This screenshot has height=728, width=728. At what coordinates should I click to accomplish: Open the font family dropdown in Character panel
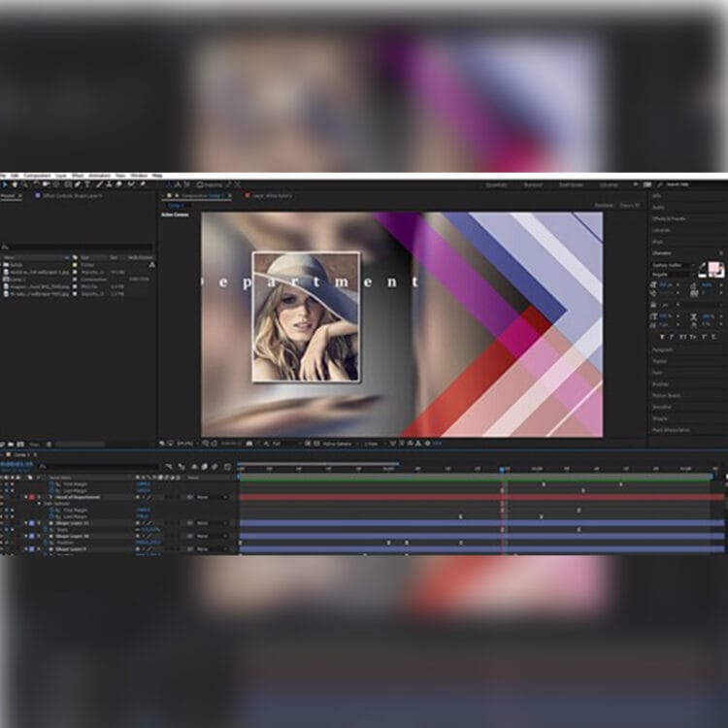pos(672,265)
